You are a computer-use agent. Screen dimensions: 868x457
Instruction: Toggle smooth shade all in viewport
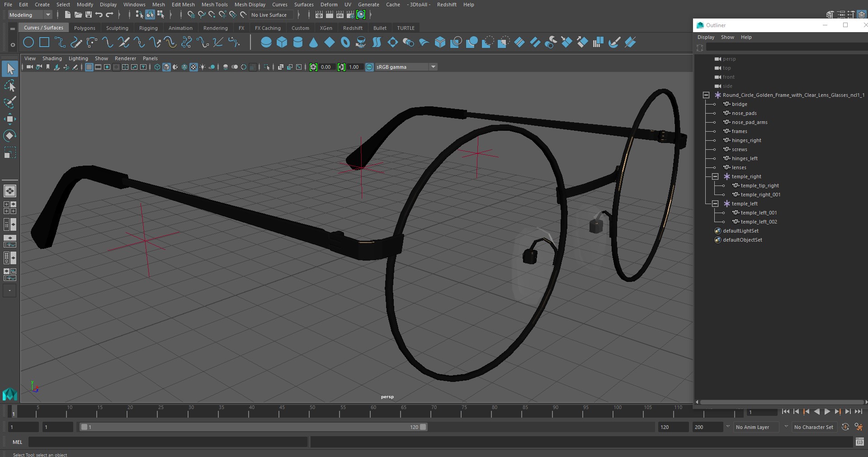click(166, 67)
